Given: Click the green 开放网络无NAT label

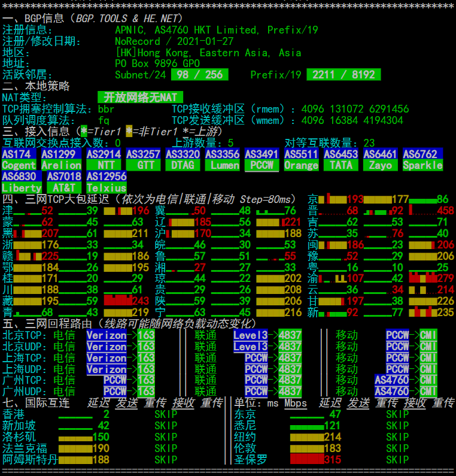Looking at the screenshot, I should tap(140, 97).
